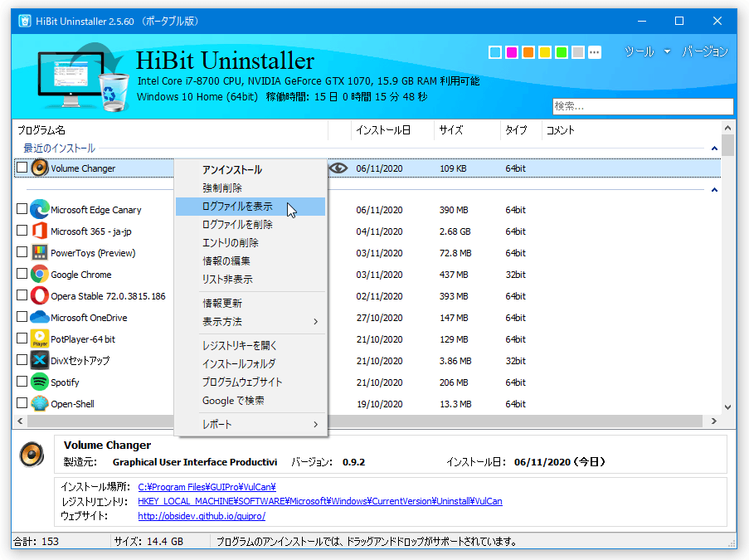Click the Opera Stable icon
Image resolution: width=749 pixels, height=560 pixels.
40,296
